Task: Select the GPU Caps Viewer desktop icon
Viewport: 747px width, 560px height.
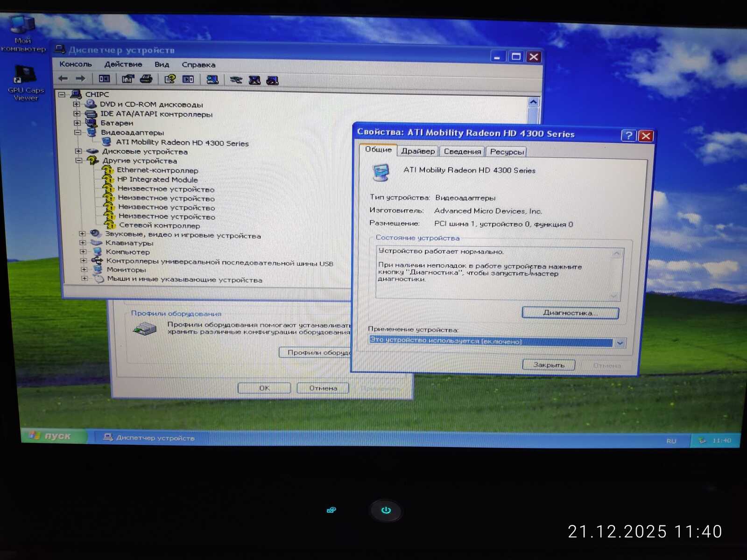Action: coord(25,83)
